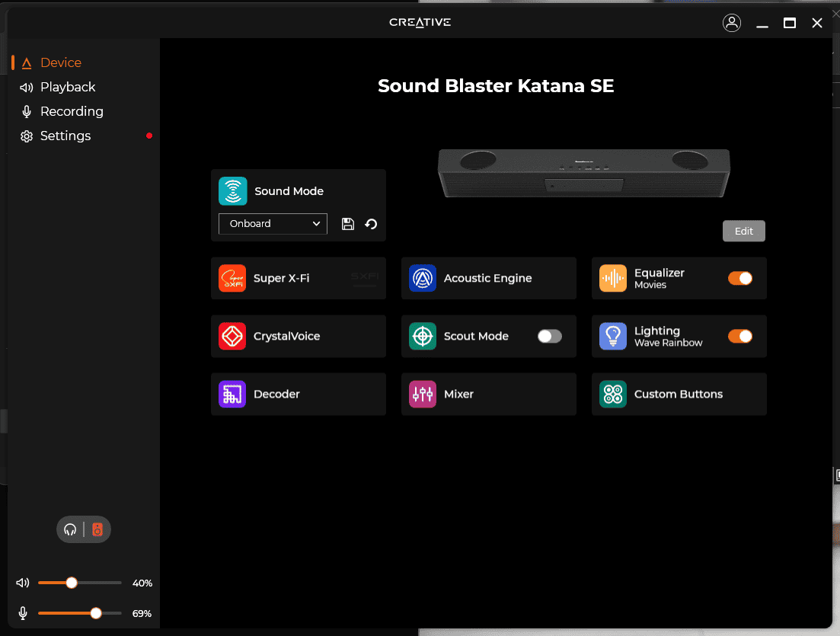Save the current sound mode profile
Image resolution: width=840 pixels, height=636 pixels.
click(x=348, y=224)
